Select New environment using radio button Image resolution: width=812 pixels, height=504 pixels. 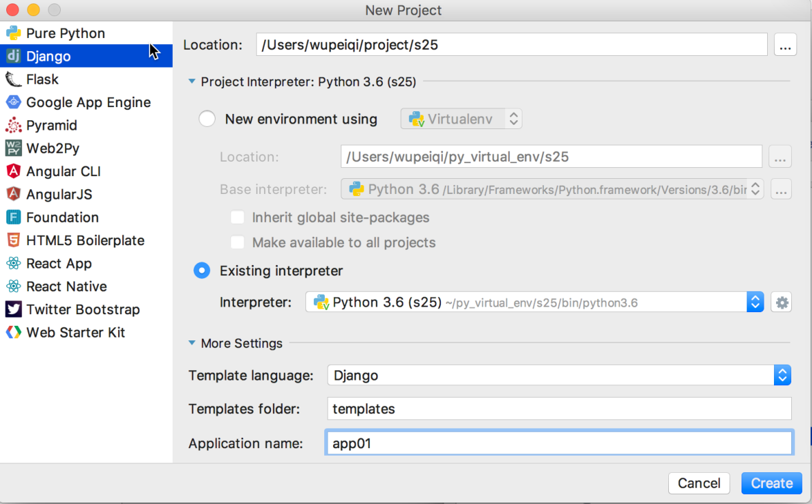tap(207, 119)
